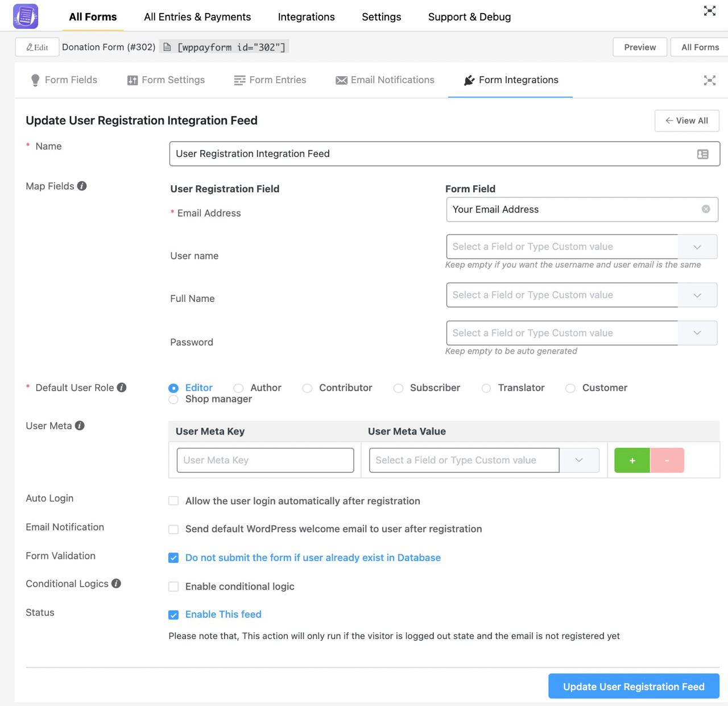Enable auto login after registration checkbox
This screenshot has height=706, width=728.
[173, 501]
